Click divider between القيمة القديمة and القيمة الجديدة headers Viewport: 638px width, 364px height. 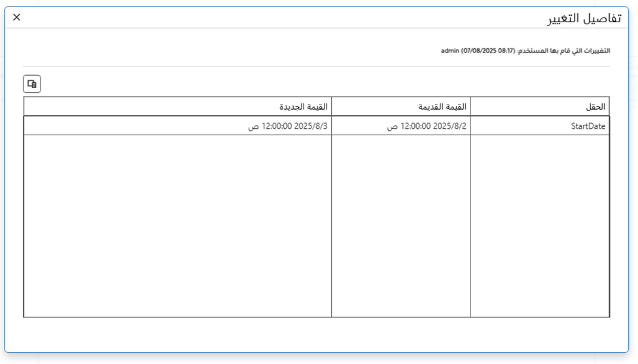point(332,107)
